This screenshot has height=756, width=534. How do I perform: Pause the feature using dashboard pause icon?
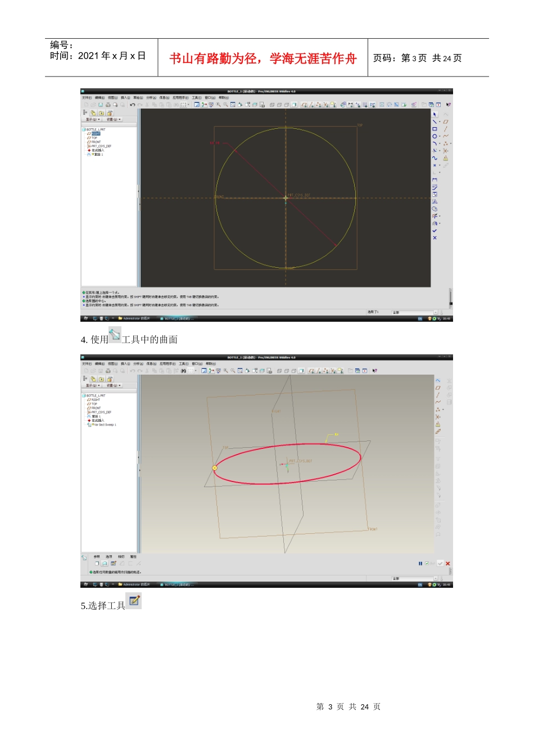point(420,564)
